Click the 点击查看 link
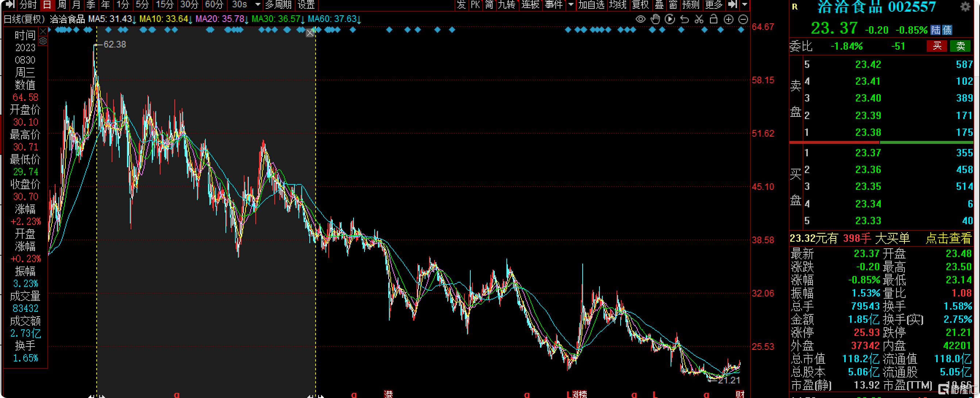Screen dimensions: 980x398 coord(948,238)
